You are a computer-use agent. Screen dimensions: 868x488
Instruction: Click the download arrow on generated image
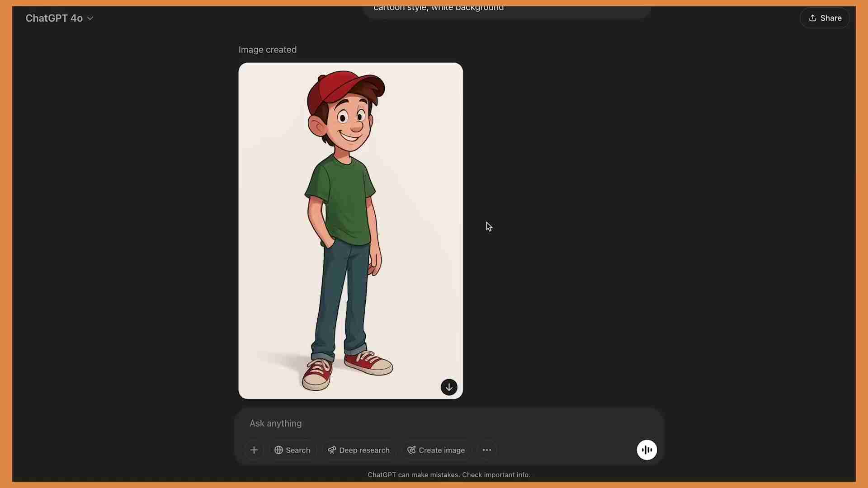449,387
